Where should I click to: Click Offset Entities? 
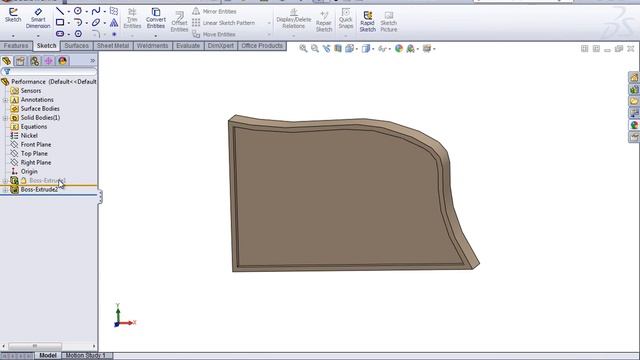tap(179, 21)
